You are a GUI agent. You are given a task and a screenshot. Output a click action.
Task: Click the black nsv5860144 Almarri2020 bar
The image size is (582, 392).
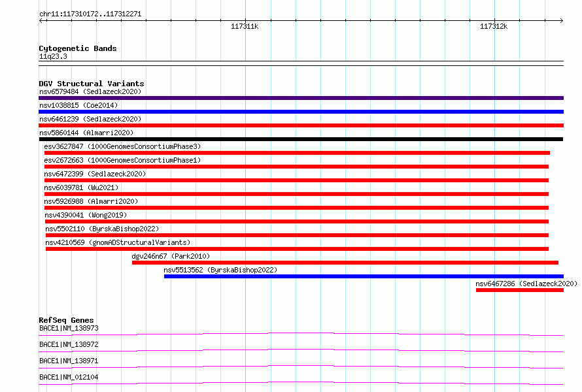[x=301, y=139]
